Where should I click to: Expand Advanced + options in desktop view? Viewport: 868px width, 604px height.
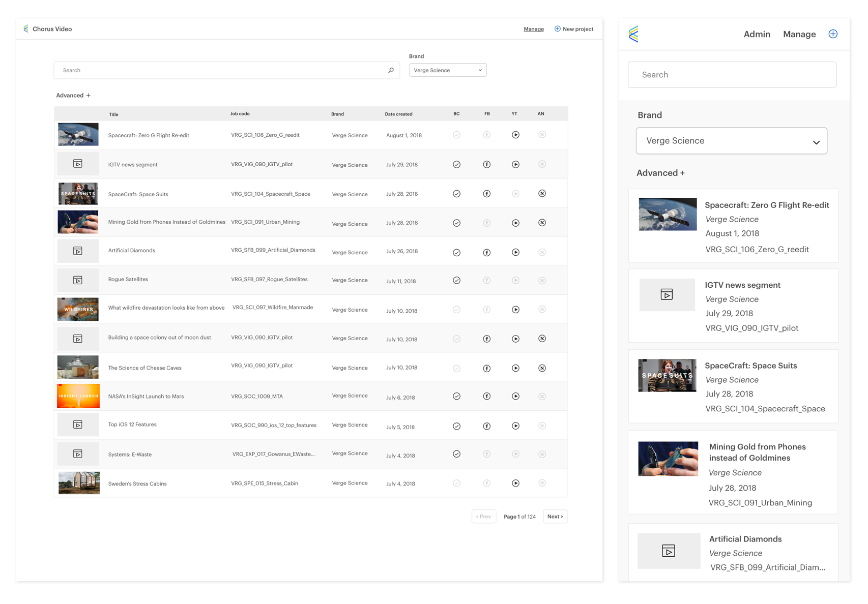click(x=73, y=96)
